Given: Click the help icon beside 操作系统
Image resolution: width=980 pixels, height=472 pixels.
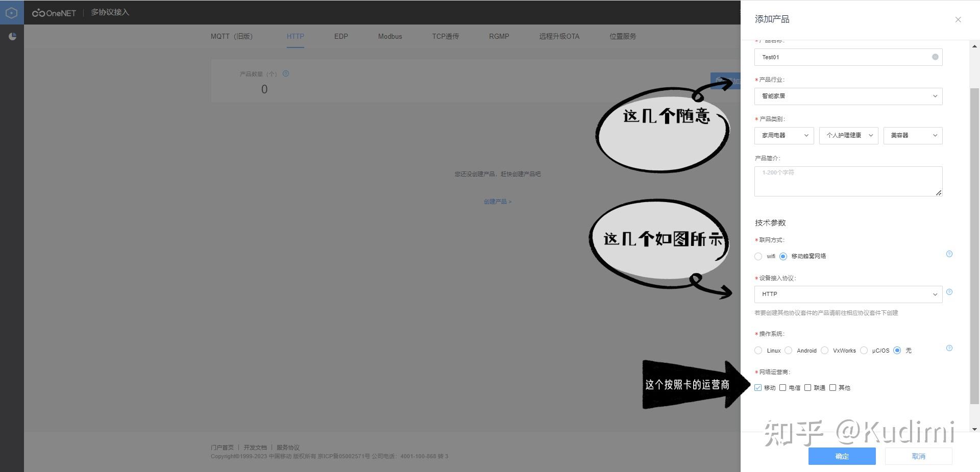Looking at the screenshot, I should tap(949, 349).
